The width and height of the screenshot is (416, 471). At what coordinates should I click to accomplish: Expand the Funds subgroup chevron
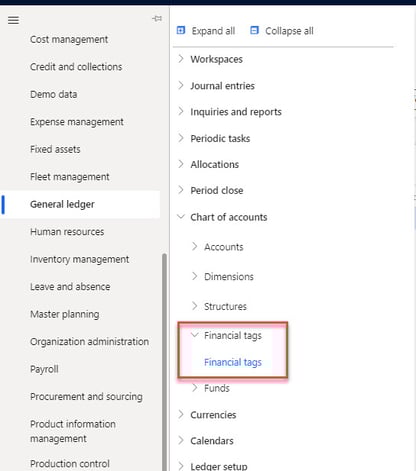click(x=195, y=388)
